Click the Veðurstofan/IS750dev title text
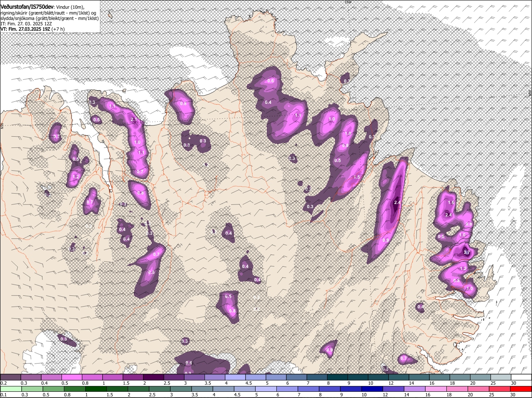 click(27, 7)
